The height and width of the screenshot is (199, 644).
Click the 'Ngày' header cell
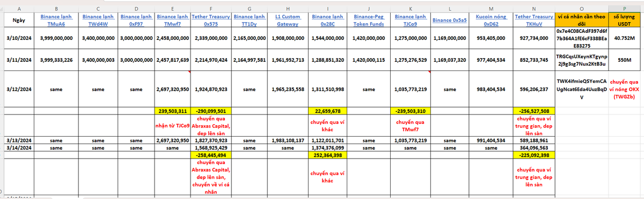[19, 20]
